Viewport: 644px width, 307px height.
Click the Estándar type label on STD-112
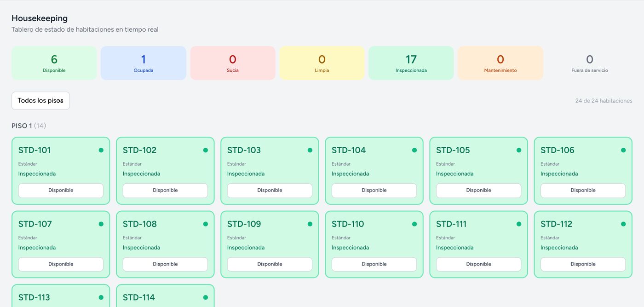click(550, 238)
